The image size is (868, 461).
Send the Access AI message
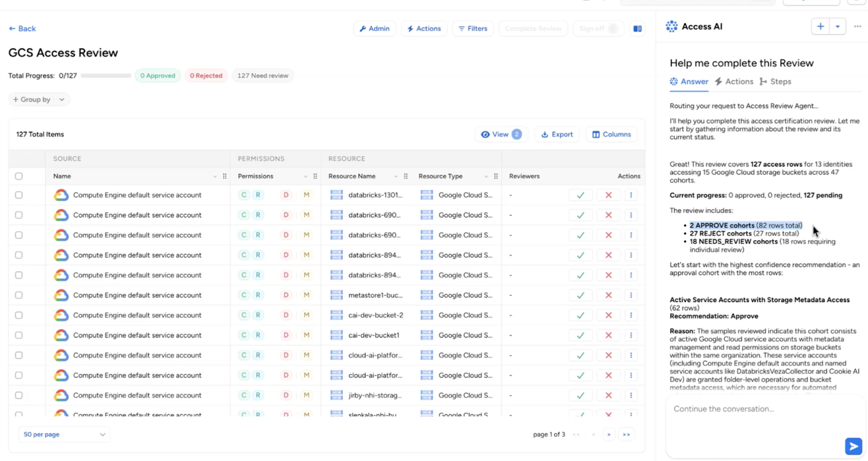tap(853, 446)
